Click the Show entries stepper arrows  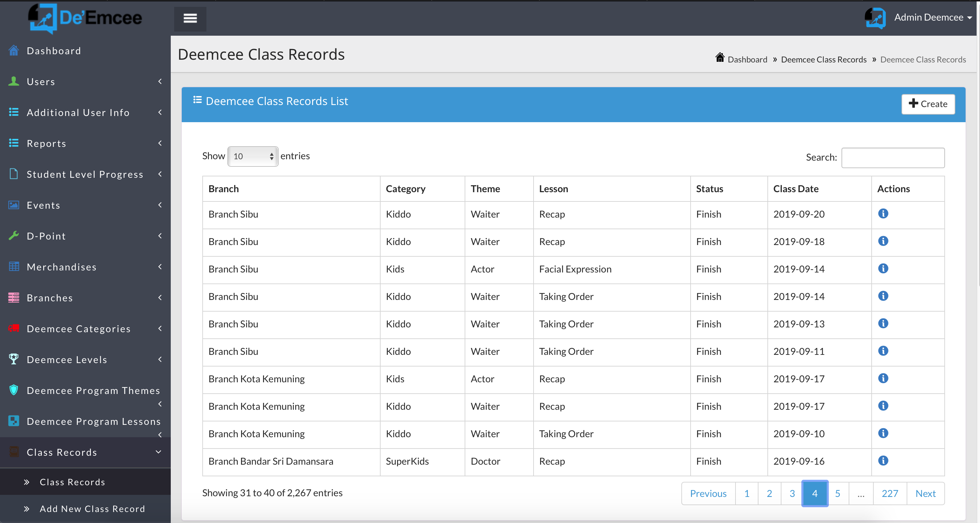click(x=272, y=156)
